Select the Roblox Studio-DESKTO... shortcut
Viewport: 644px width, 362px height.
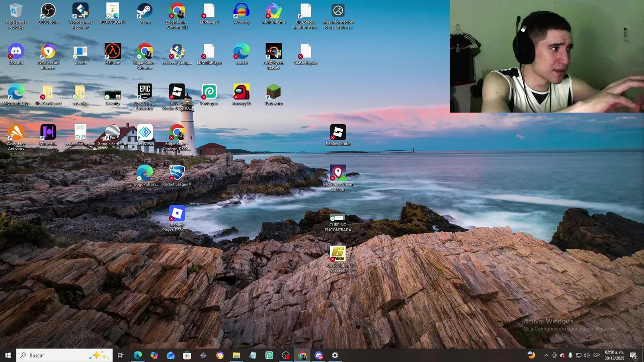tap(177, 97)
